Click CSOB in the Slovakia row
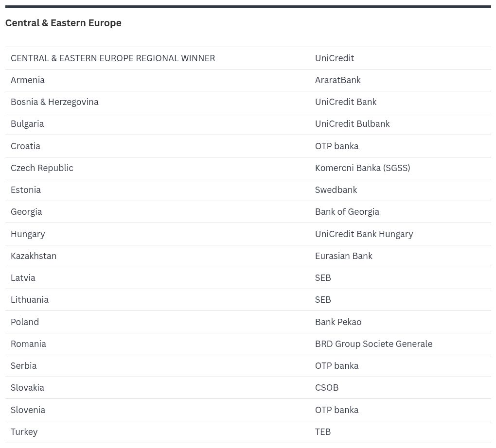This screenshot has width=496, height=448. 327,388
